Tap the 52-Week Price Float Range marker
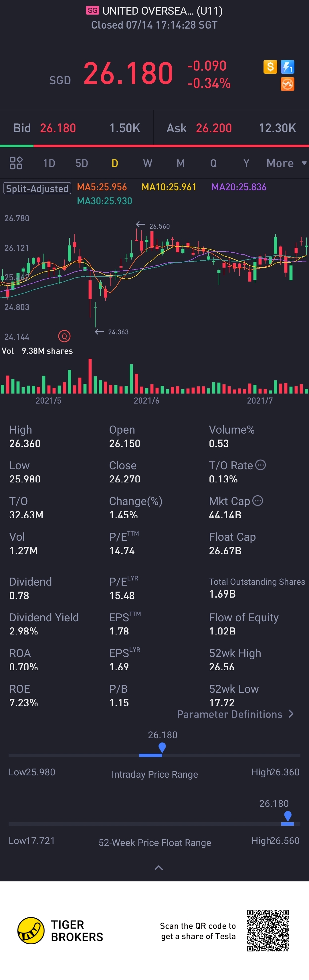 click(288, 816)
